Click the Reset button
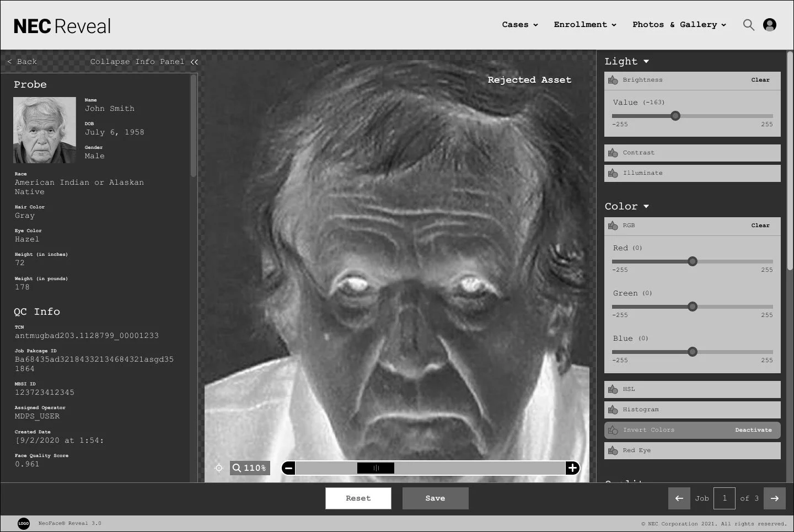The height and width of the screenshot is (532, 794). 358,498
